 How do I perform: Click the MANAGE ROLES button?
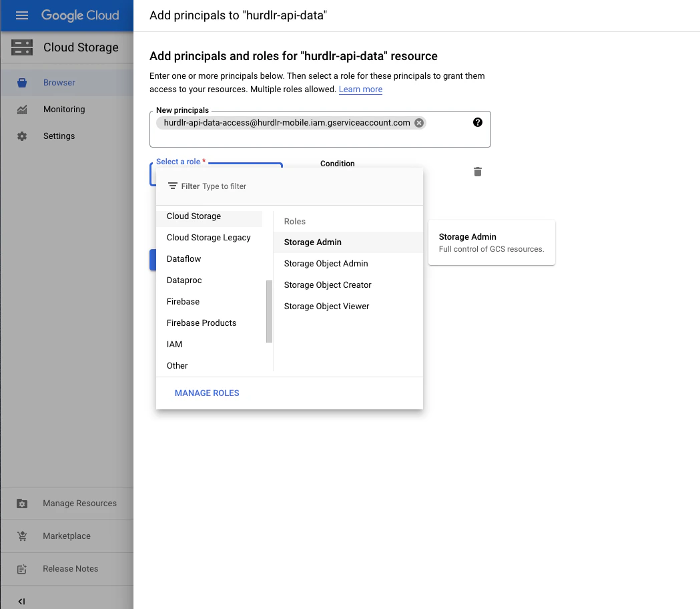pos(207,393)
